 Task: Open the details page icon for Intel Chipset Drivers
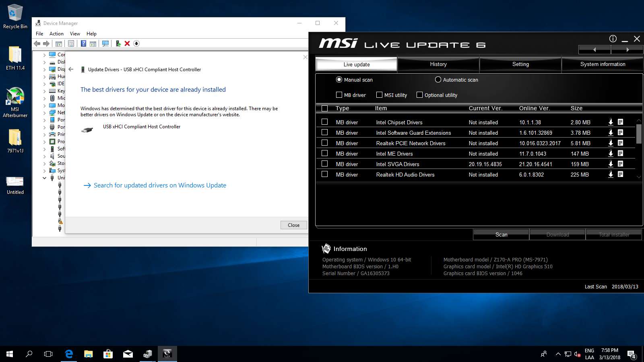(x=620, y=122)
